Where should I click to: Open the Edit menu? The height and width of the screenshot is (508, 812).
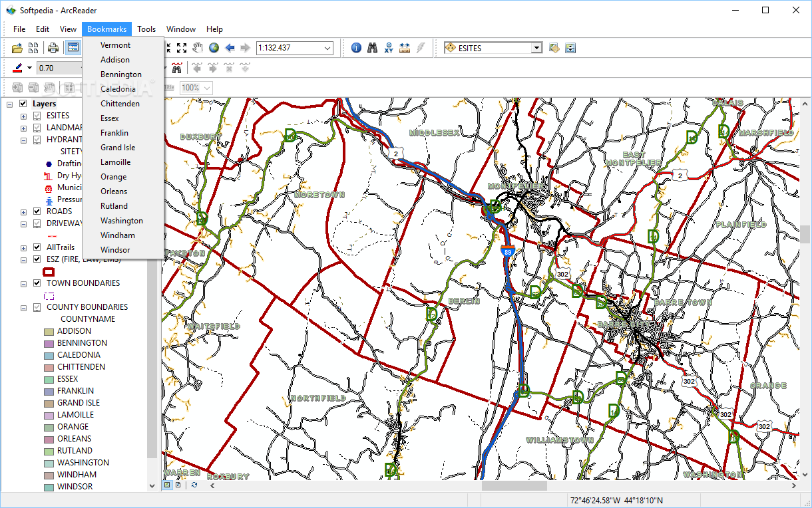coord(43,29)
